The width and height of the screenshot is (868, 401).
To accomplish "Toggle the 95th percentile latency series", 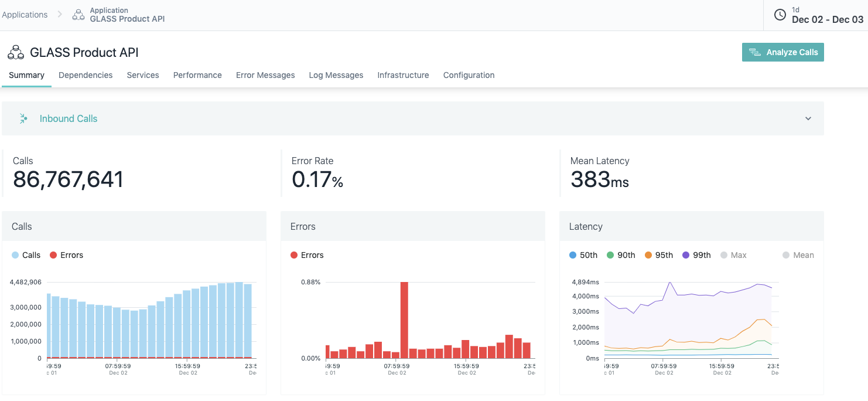I will click(659, 255).
